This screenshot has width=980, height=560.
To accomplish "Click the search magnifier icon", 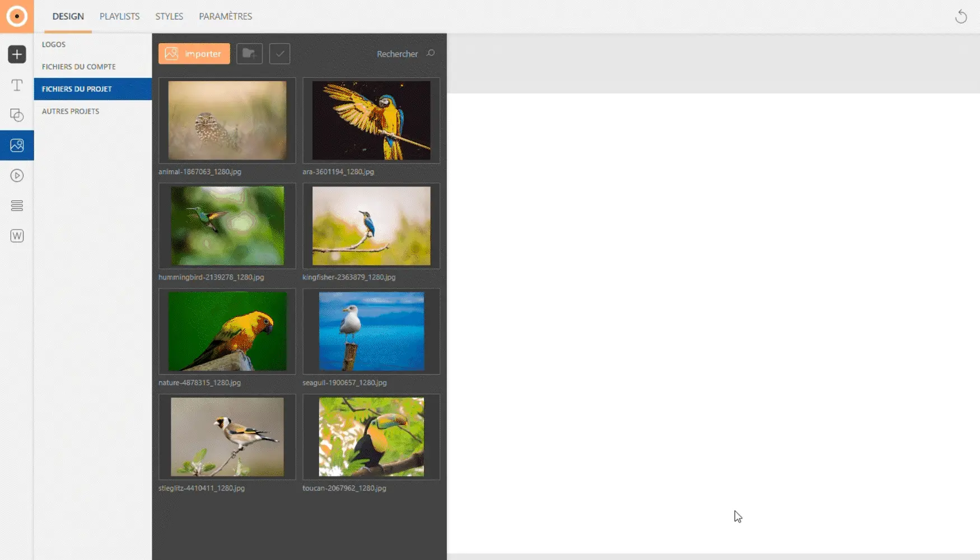I will point(431,53).
